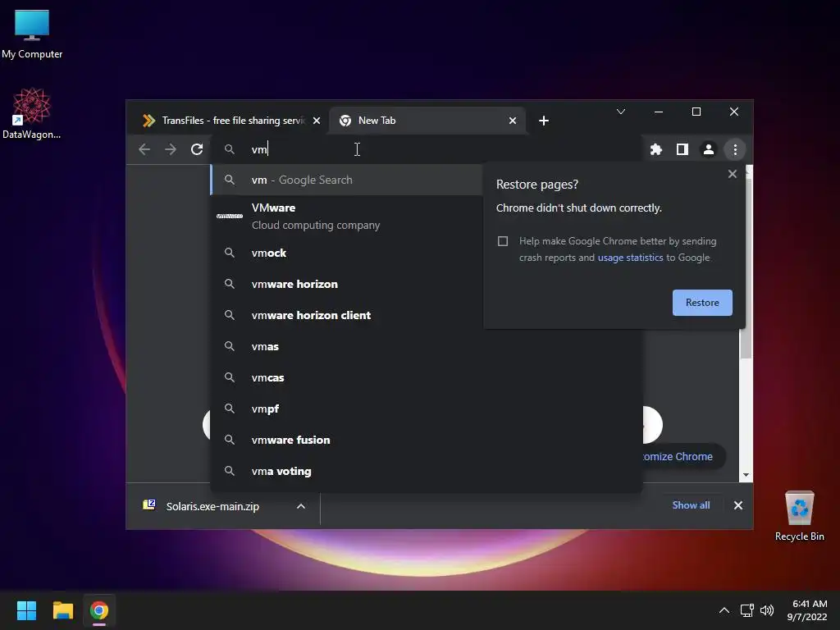Reload the page with the refresh icon

click(x=197, y=149)
